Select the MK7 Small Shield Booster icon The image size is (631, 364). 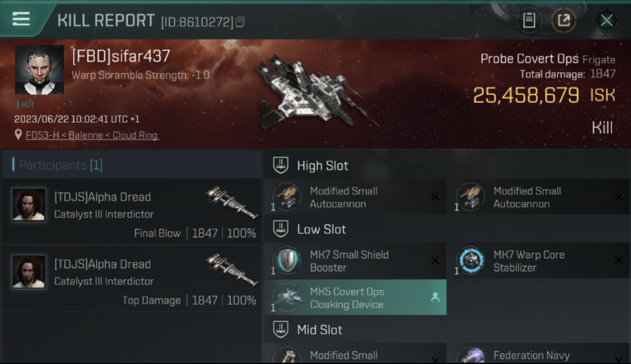coord(287,261)
